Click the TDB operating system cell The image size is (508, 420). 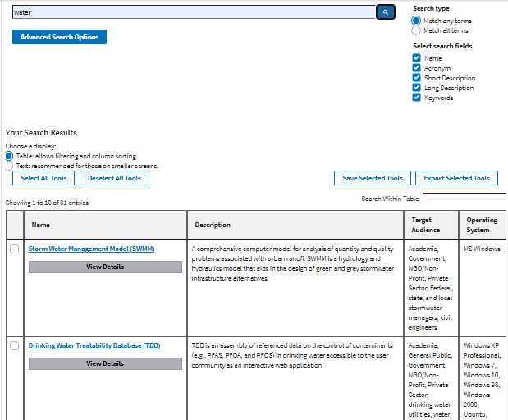coord(482,380)
